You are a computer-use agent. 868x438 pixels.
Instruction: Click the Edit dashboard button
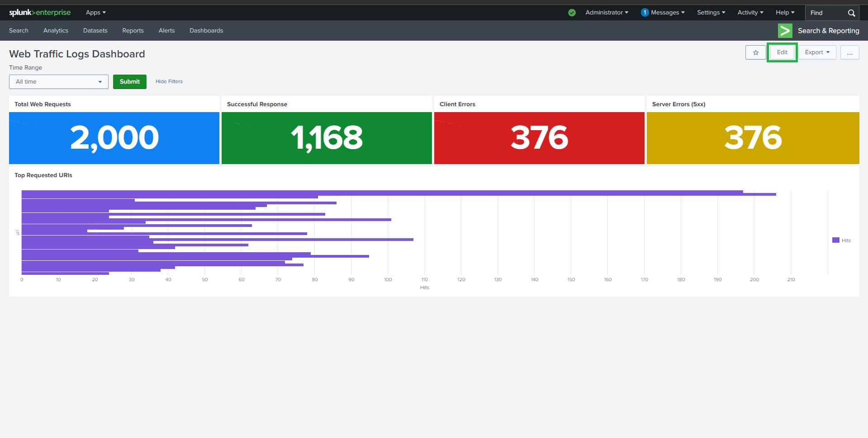pos(782,52)
